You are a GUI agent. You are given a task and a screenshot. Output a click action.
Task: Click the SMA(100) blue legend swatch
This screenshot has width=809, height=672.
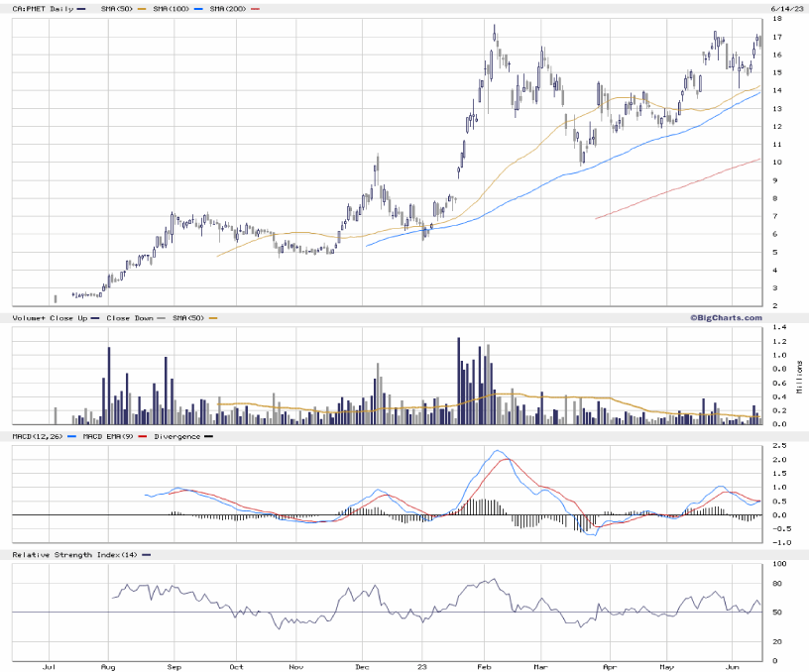click(x=198, y=8)
